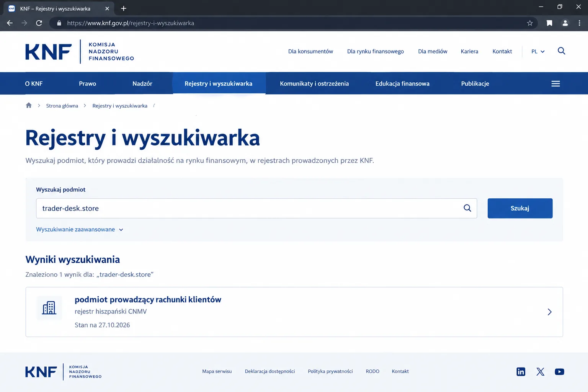588x392 pixels.
Task: Open Polityka prywatności footer link
Action: [x=330, y=371]
